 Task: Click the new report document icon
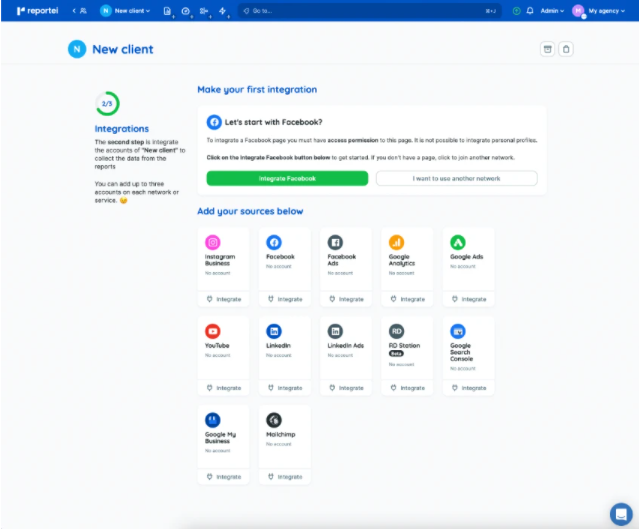click(167, 11)
